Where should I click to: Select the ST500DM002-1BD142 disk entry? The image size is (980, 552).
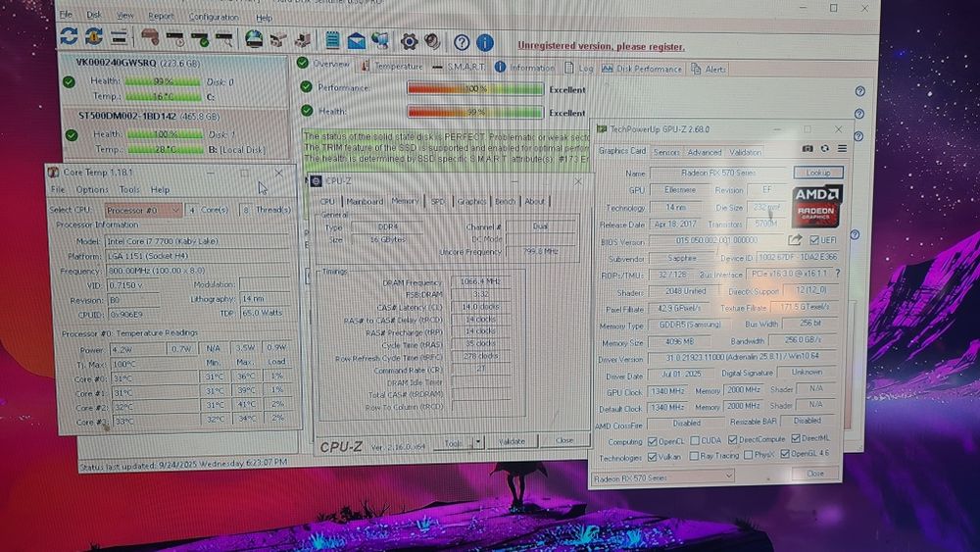coord(176,133)
